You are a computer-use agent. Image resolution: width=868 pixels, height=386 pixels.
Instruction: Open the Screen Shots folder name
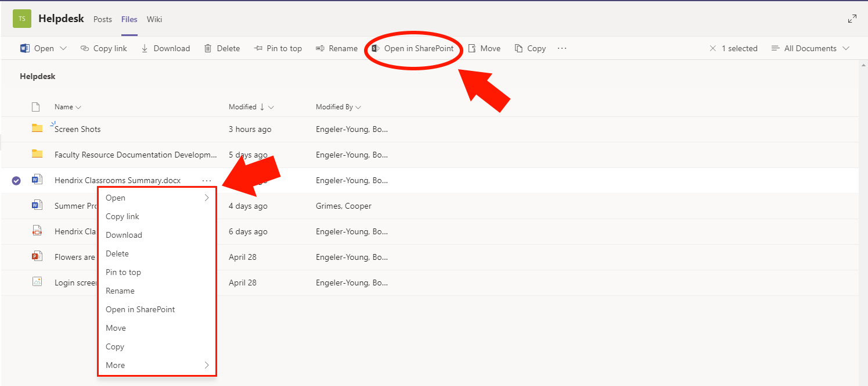(x=78, y=129)
